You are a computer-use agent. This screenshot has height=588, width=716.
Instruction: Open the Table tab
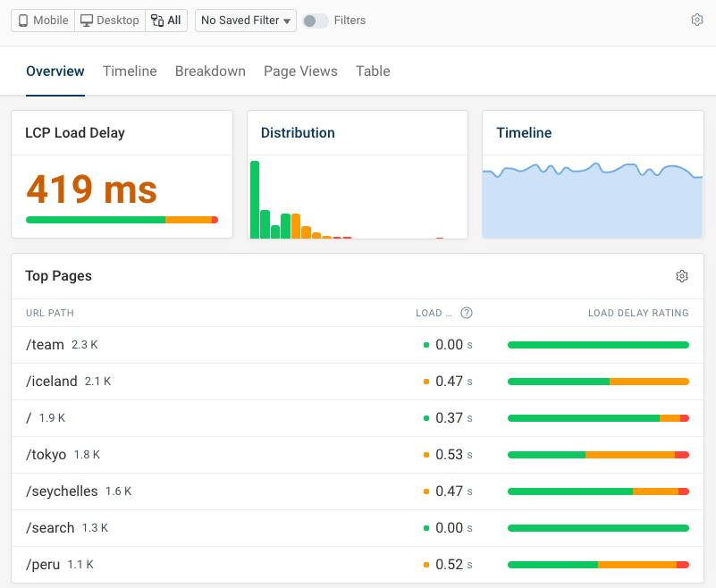(x=373, y=71)
